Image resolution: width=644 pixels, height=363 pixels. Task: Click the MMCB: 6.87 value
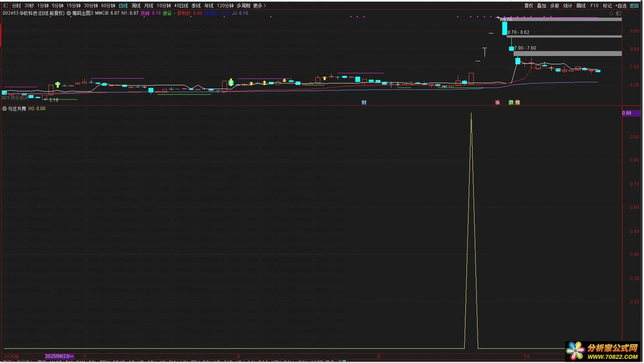point(107,13)
